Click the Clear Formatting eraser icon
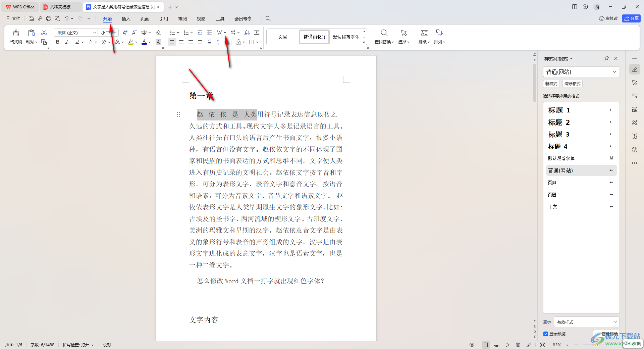The height and width of the screenshot is (349, 644). point(158,33)
